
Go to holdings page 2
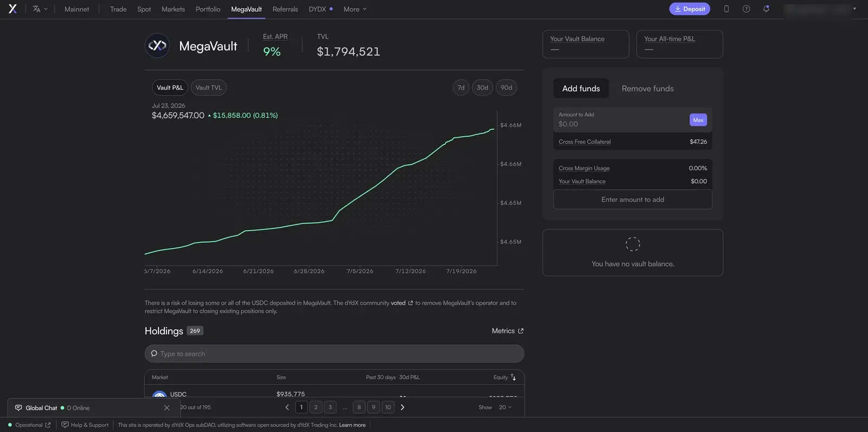coord(316,407)
